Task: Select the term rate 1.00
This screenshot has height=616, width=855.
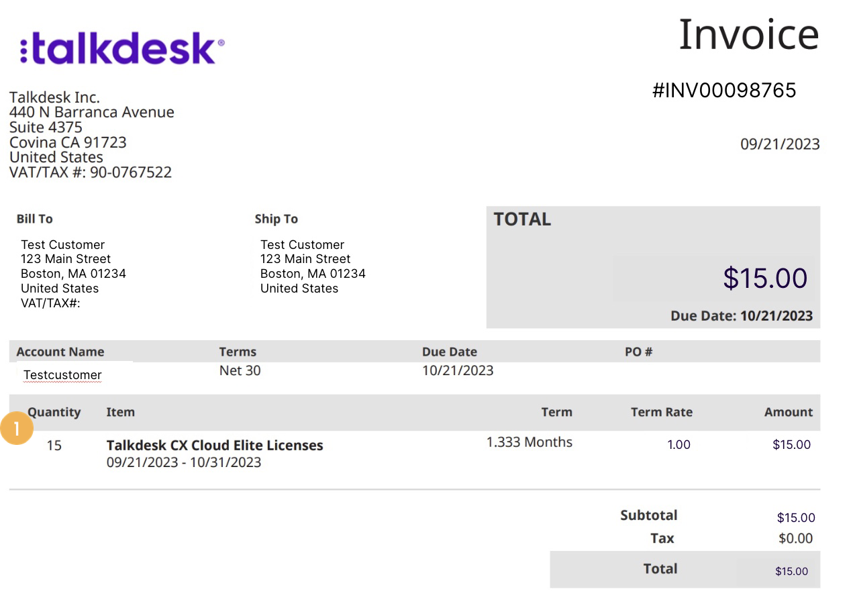Action: coord(678,445)
